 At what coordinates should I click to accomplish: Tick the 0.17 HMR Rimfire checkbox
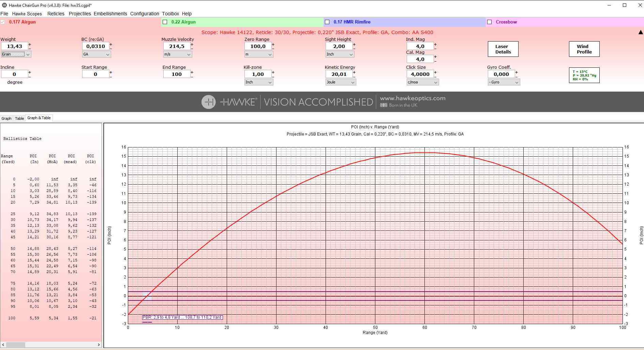pyautogui.click(x=327, y=22)
